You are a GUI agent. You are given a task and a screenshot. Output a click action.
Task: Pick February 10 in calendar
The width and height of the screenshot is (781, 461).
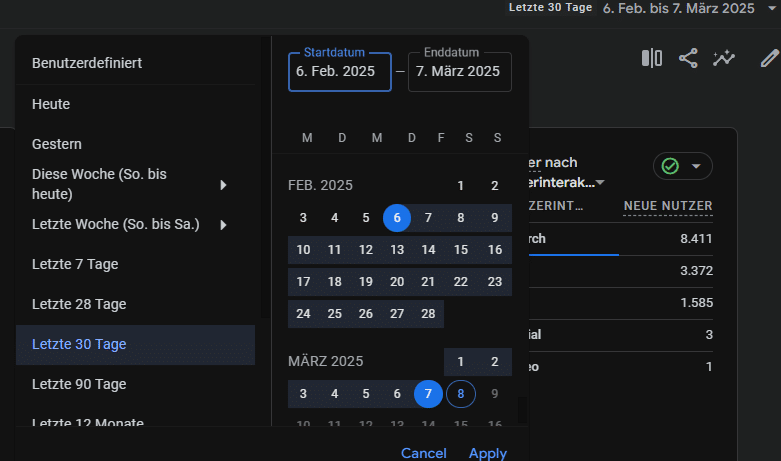pyautogui.click(x=303, y=249)
